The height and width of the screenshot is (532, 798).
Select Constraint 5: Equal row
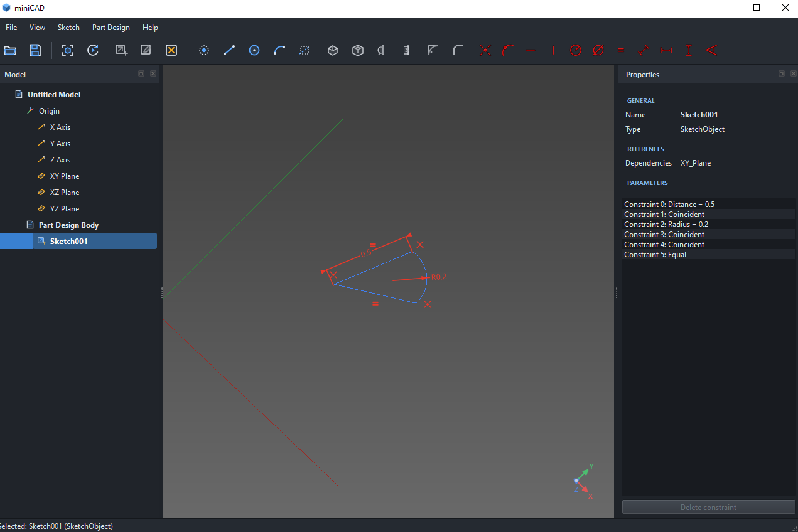(708, 255)
